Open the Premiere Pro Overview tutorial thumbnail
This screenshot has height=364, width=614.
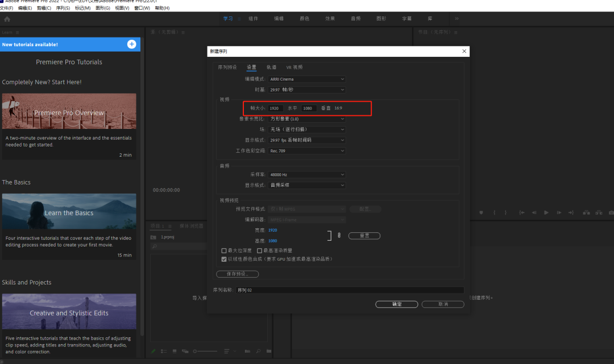coord(69,111)
